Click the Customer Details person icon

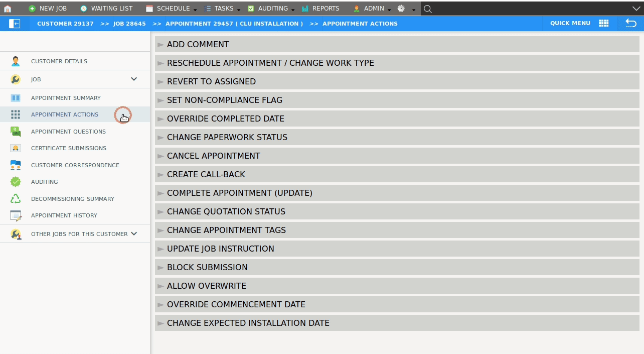tap(16, 61)
